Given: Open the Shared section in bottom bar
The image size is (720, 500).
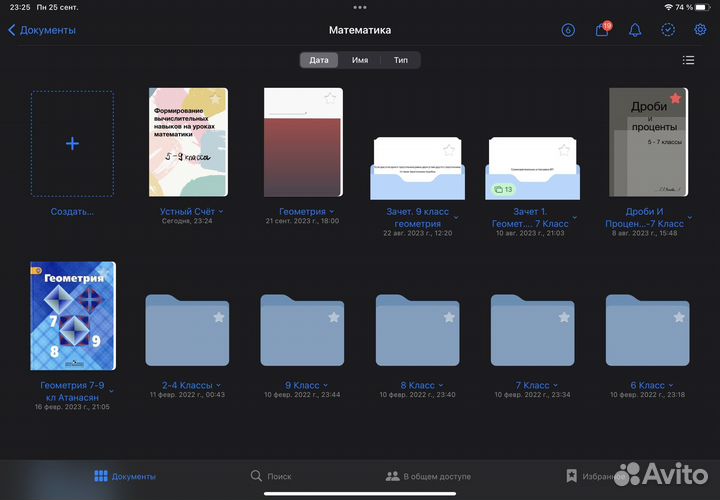Looking at the screenshot, I should pyautogui.click(x=428, y=476).
